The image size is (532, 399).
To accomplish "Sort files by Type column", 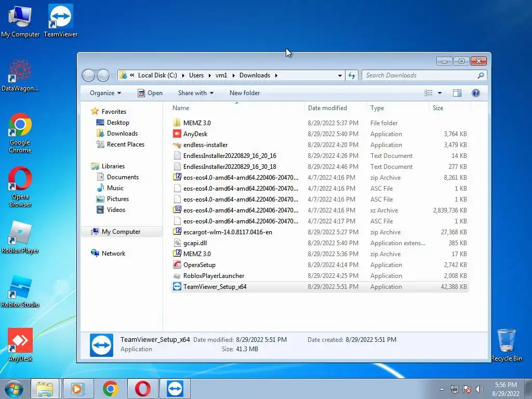I will pos(398,108).
